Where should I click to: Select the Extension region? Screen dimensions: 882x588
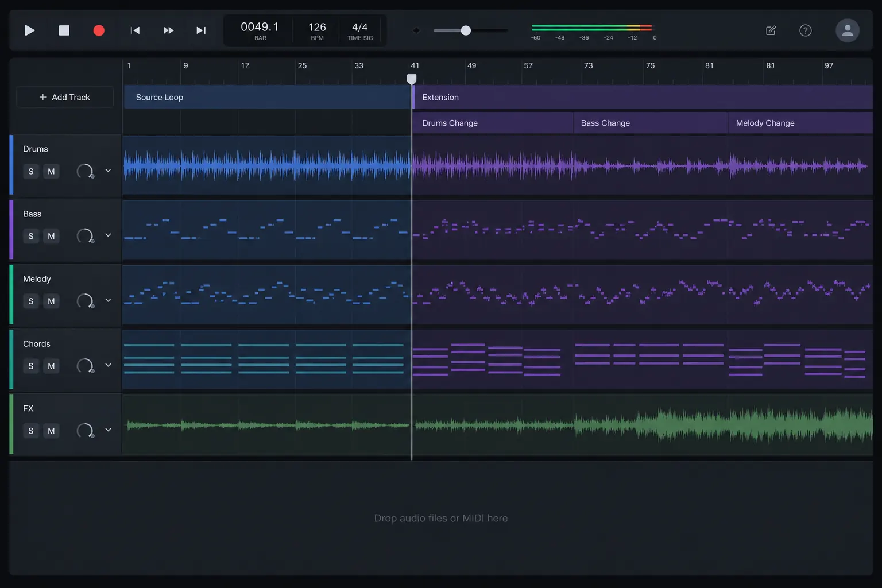click(643, 97)
